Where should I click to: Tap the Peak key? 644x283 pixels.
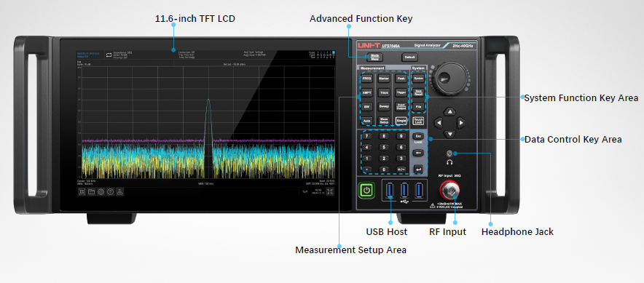coord(401,78)
